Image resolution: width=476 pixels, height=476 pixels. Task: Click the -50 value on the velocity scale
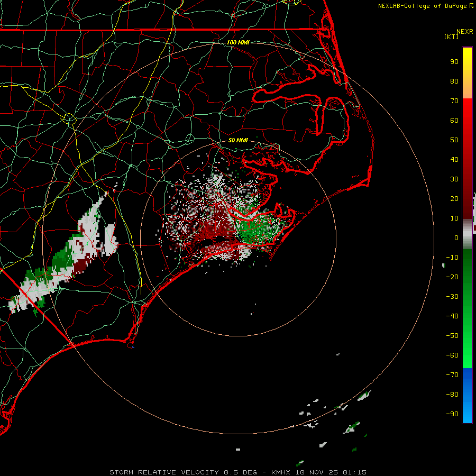click(x=452, y=336)
